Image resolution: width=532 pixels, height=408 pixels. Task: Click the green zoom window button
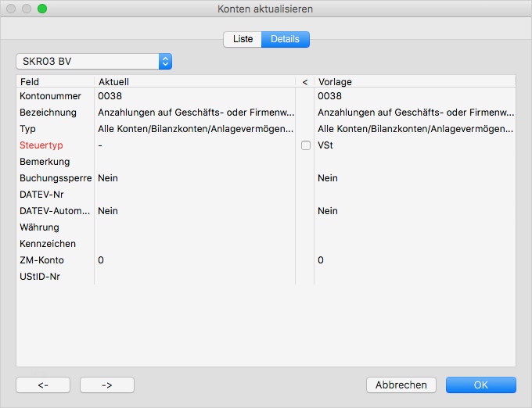coord(42,9)
